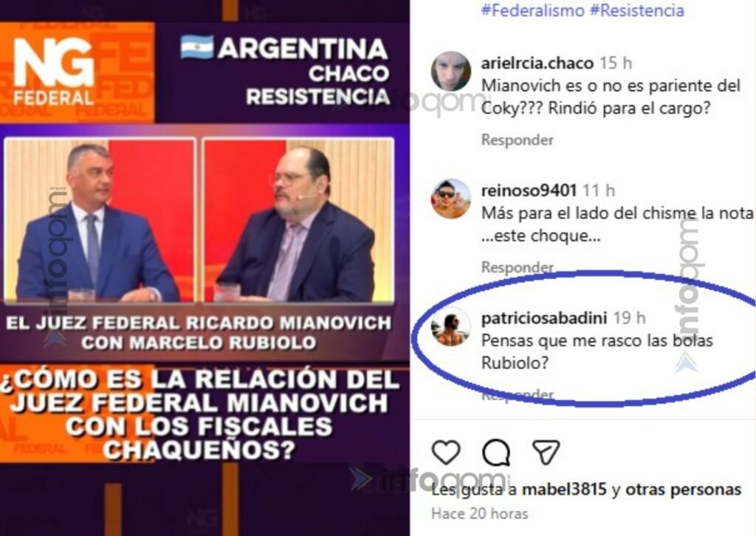Click the right video frame of Rubiolo
756x536 pixels.
[298, 220]
